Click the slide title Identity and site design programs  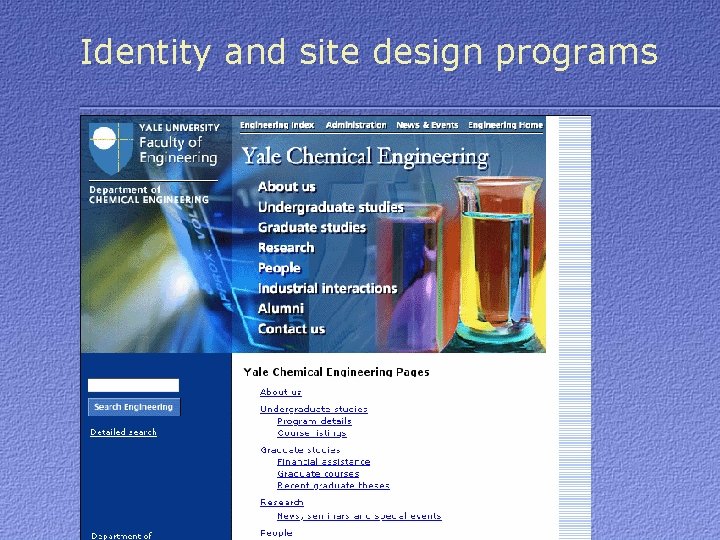click(369, 52)
